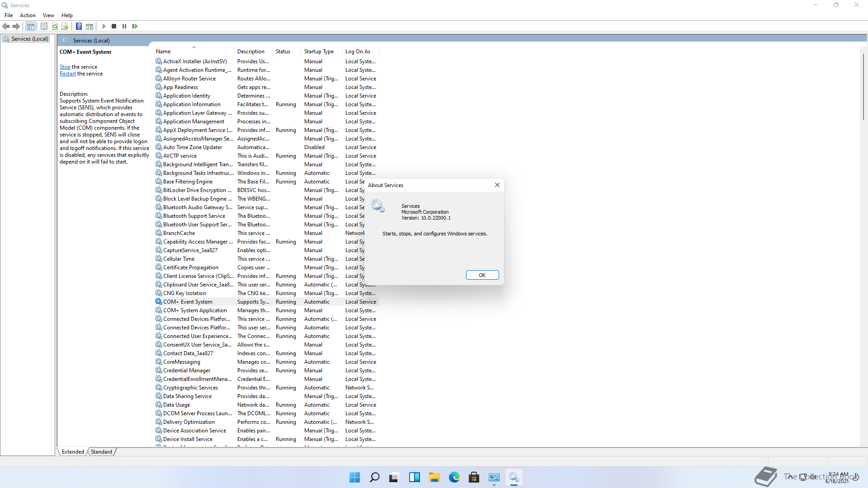Click OK in About Services dialog
Viewport: 868px width, 488px height.
(x=482, y=275)
